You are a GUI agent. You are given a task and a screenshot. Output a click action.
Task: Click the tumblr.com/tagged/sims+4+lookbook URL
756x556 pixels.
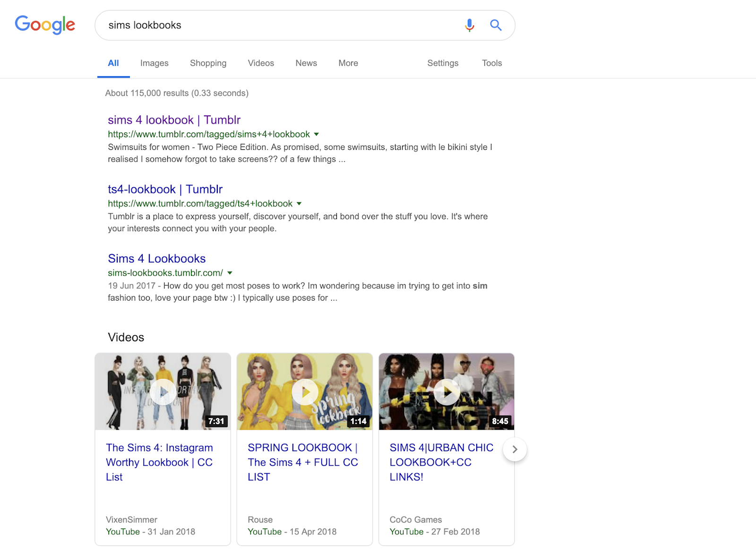click(209, 134)
